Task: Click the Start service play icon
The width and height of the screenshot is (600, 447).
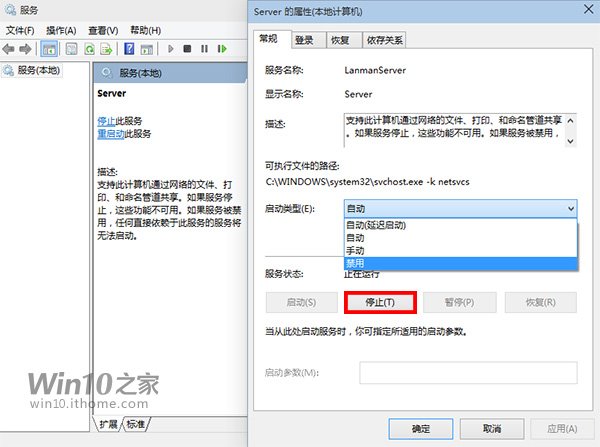Action: point(171,49)
